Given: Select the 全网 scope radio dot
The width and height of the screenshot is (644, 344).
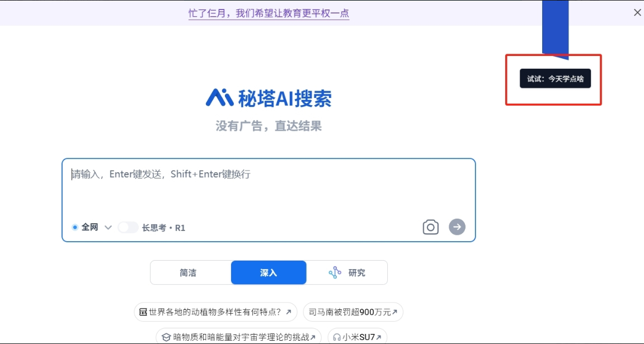Looking at the screenshot, I should point(75,228).
